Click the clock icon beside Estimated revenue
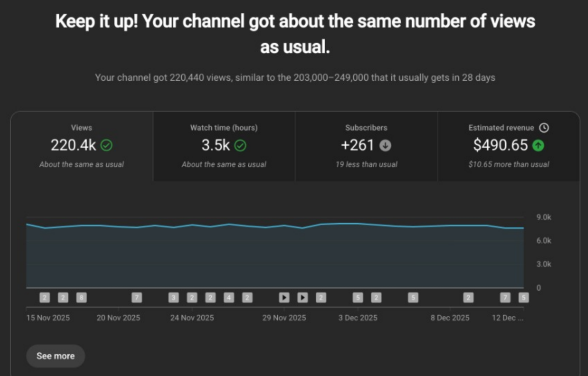The height and width of the screenshot is (376, 588). [544, 128]
